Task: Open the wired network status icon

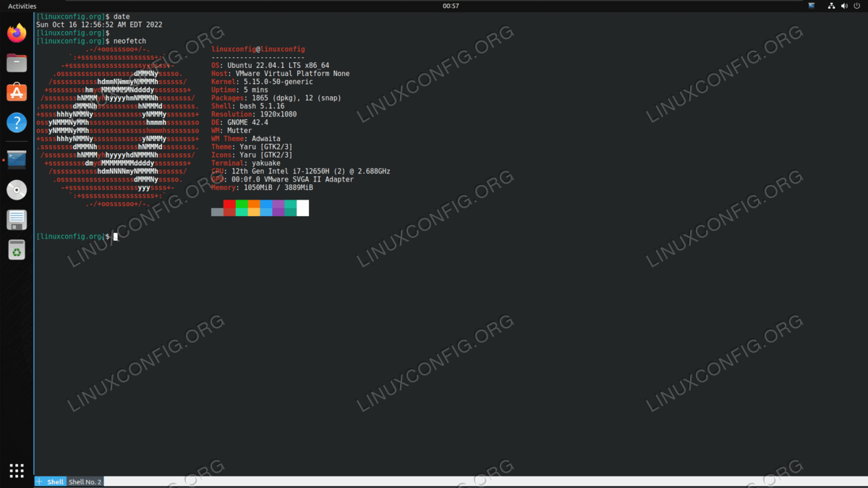Action: point(832,6)
